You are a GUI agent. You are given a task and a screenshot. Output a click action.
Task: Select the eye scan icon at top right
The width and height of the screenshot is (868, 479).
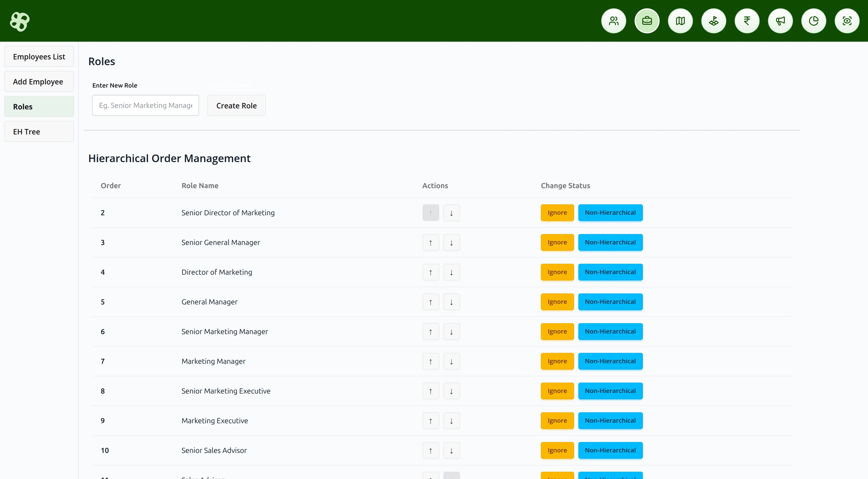click(x=847, y=21)
